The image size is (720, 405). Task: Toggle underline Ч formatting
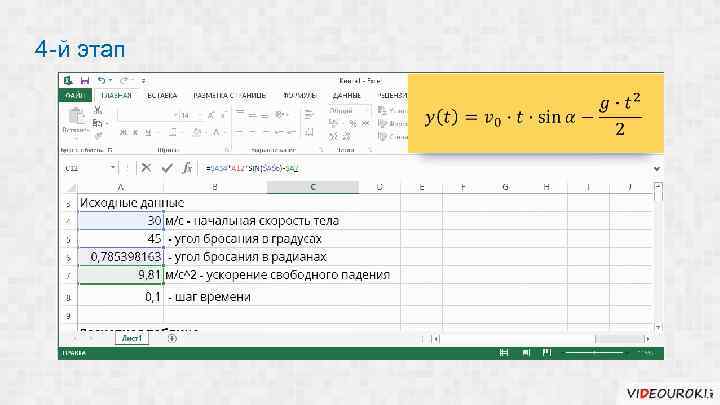pyautogui.click(x=148, y=133)
